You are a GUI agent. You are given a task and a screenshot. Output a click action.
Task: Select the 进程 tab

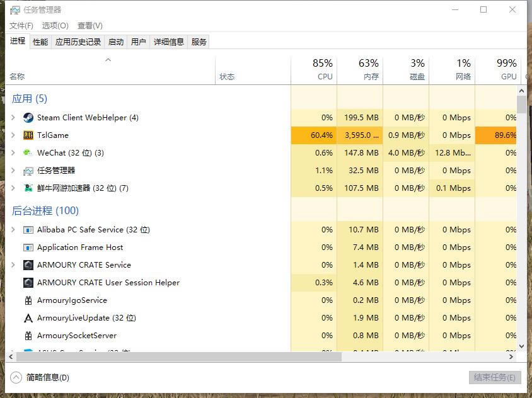click(18, 42)
